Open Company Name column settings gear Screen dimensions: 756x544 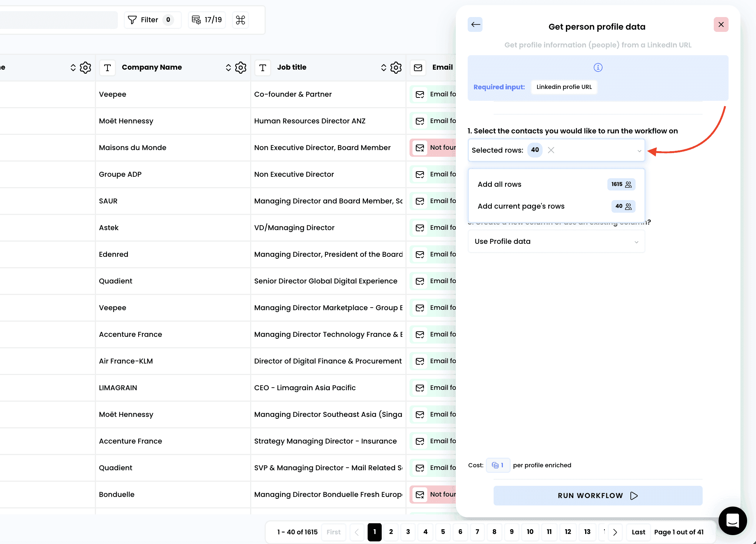coord(241,67)
